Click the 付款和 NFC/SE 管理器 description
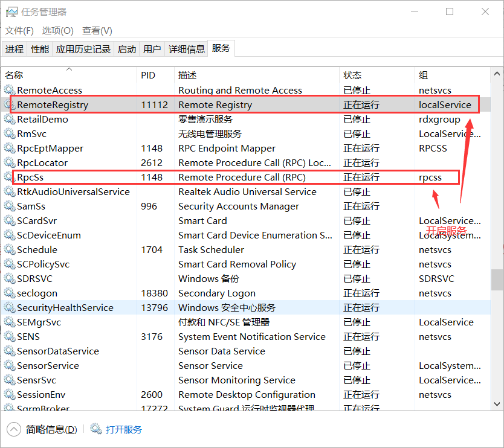504x448 pixels. click(224, 322)
